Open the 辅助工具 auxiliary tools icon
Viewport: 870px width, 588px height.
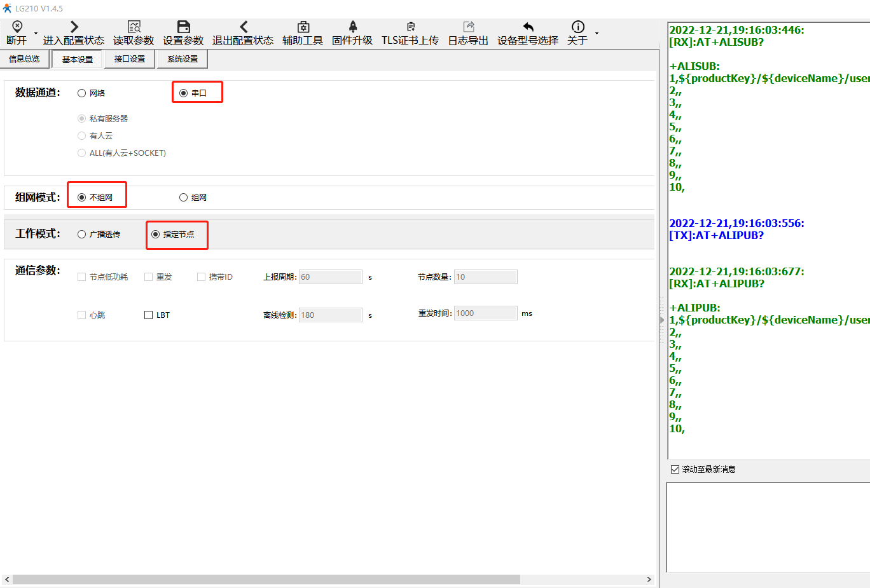click(303, 27)
